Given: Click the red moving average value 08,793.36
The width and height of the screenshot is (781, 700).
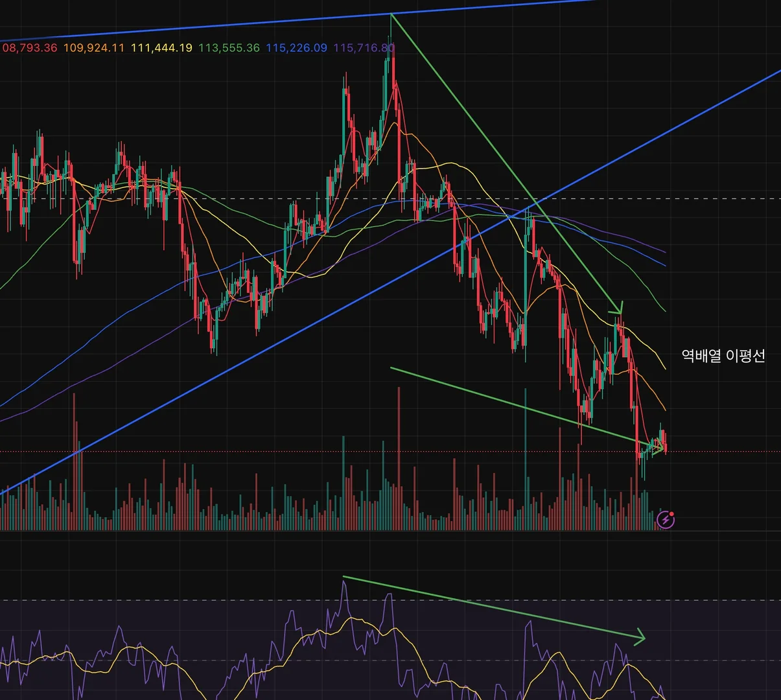Looking at the screenshot, I should (x=29, y=48).
